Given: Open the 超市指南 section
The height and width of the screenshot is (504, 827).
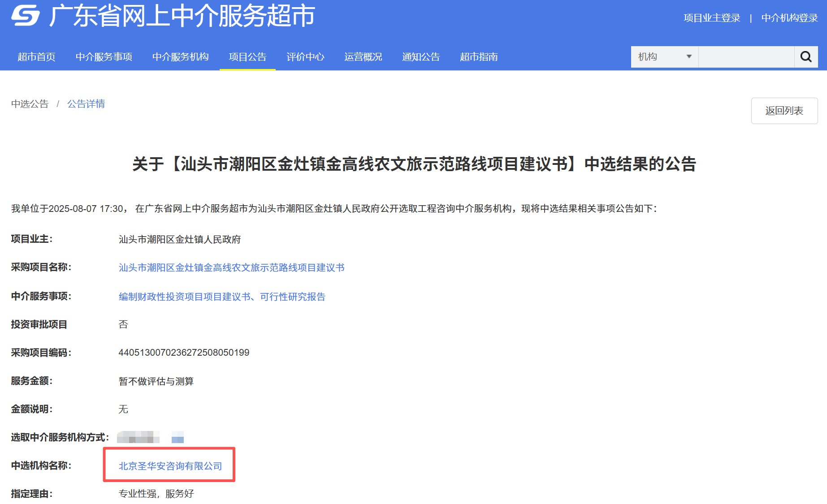Looking at the screenshot, I should coord(479,57).
